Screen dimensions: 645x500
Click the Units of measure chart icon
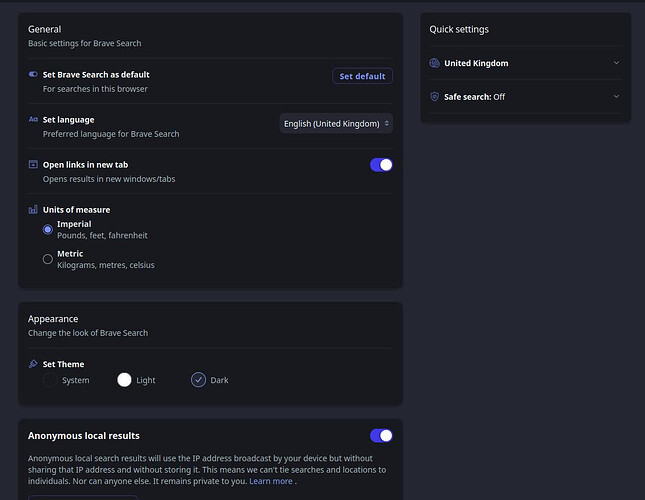(x=33, y=210)
